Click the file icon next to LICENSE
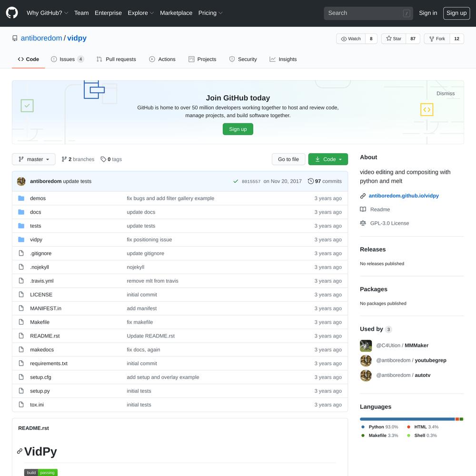This screenshot has width=476, height=476. (21, 295)
